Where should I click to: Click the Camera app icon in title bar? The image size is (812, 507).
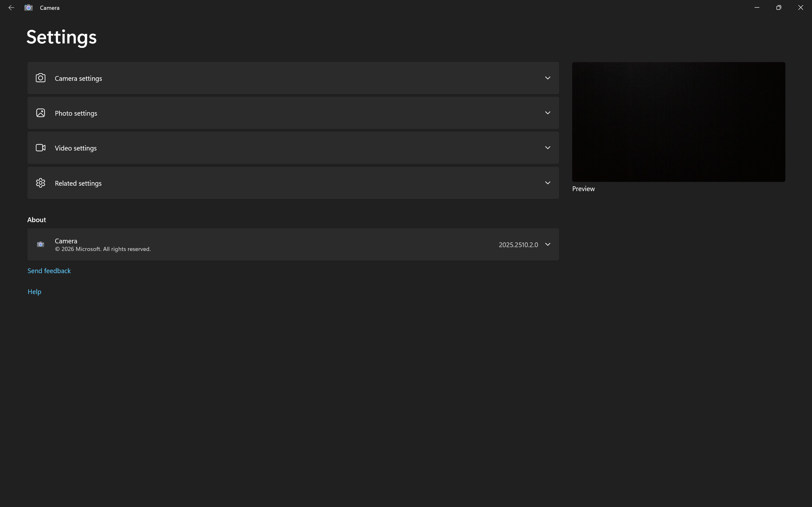point(29,7)
